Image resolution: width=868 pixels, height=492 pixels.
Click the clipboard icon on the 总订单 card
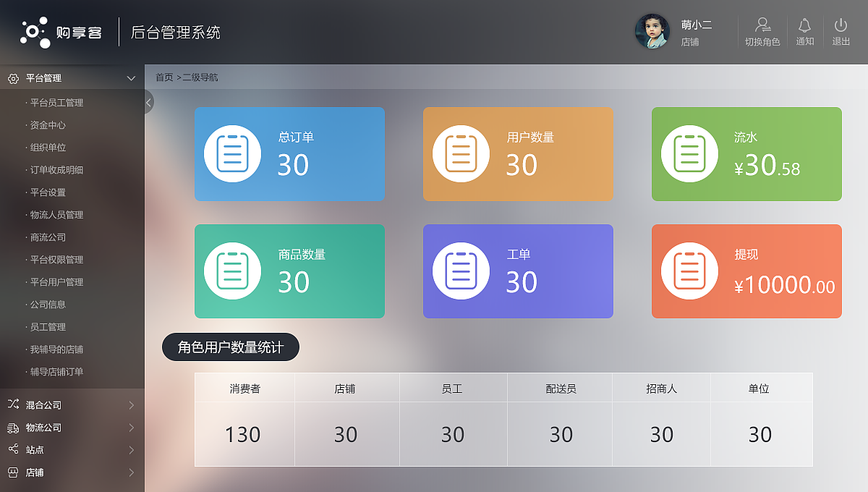point(232,153)
